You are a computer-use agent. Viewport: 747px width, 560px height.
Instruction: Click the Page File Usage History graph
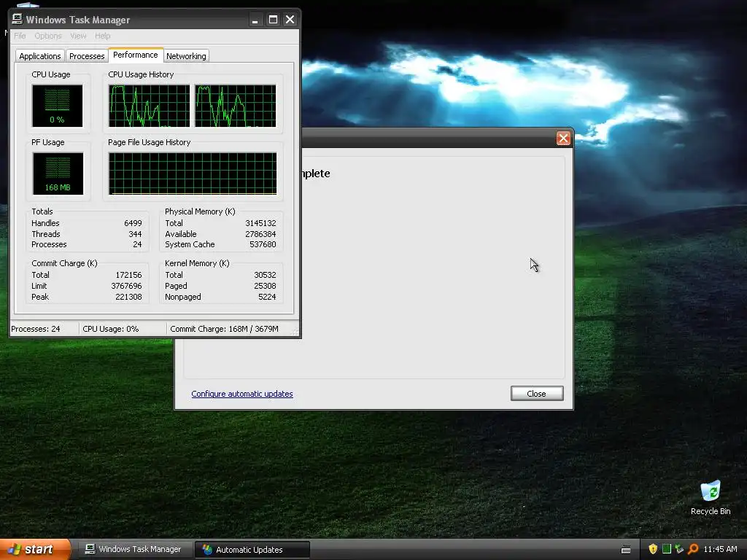coord(193,174)
